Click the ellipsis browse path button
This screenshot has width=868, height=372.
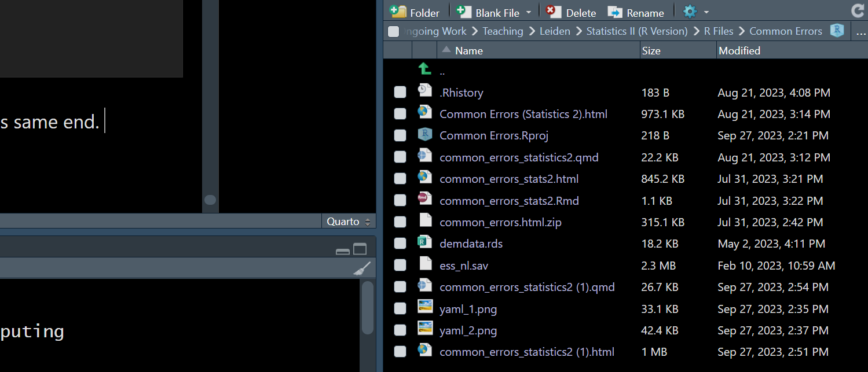point(860,32)
